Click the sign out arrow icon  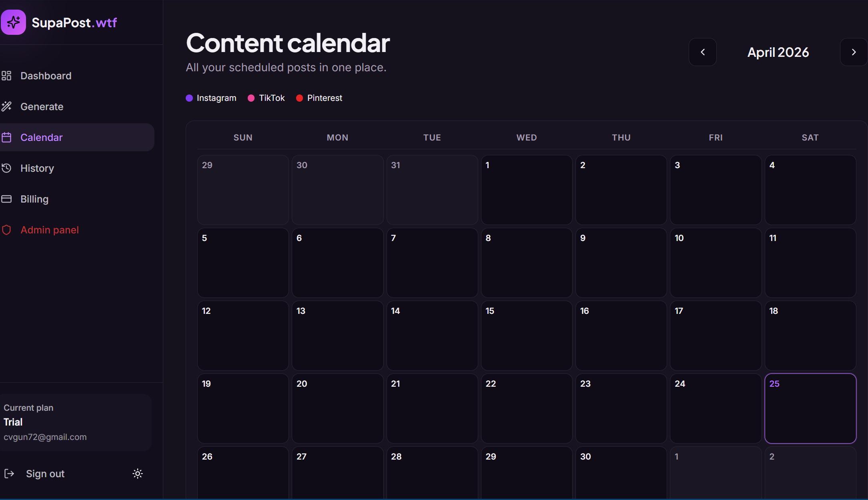coord(9,474)
